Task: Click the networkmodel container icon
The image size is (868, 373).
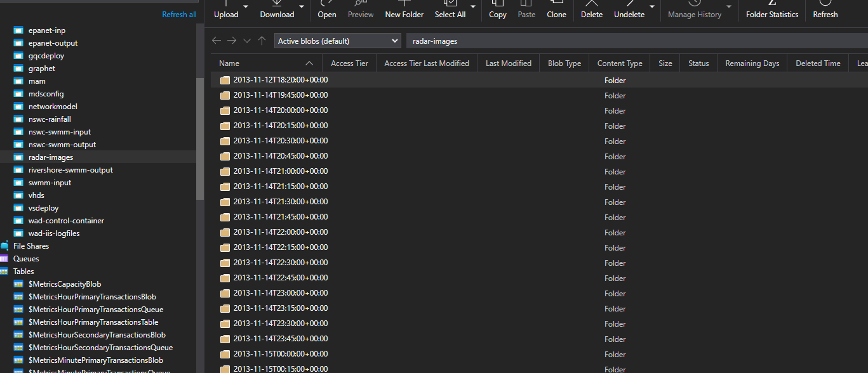Action: pyautogui.click(x=18, y=107)
